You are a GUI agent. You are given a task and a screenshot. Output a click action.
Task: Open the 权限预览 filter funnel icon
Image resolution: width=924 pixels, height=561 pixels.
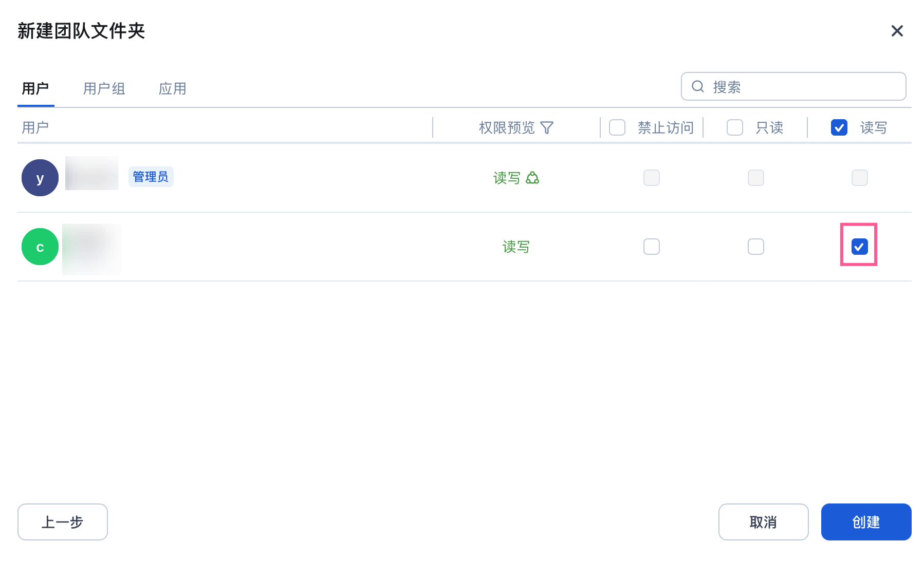pyautogui.click(x=547, y=127)
